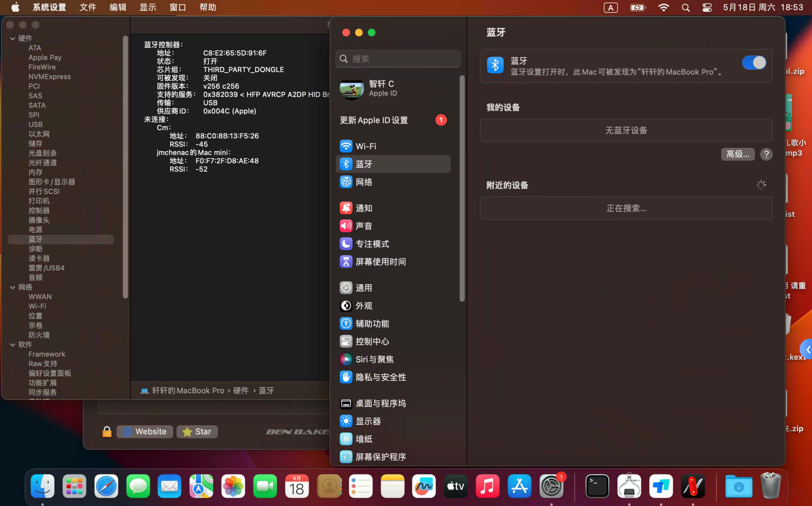Click the 高级... button
This screenshot has height=506, width=812.
tap(738, 154)
